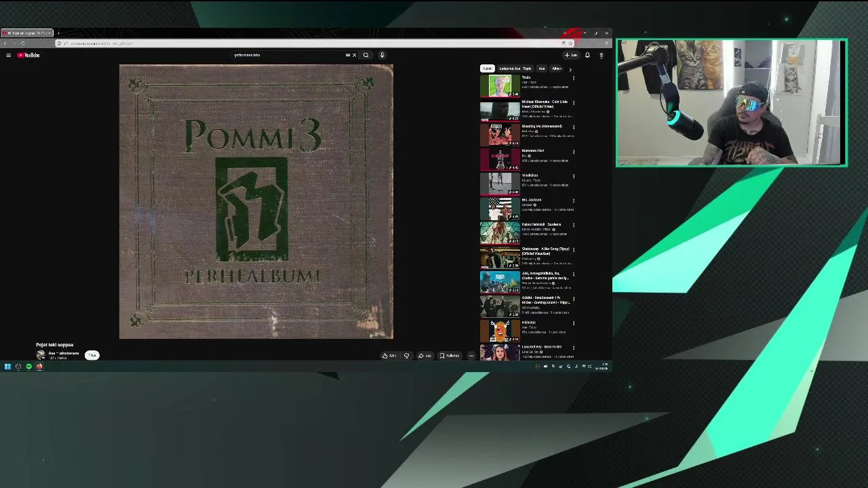Click the system tray clock
Screen dimensions: 868x488
coord(601,367)
